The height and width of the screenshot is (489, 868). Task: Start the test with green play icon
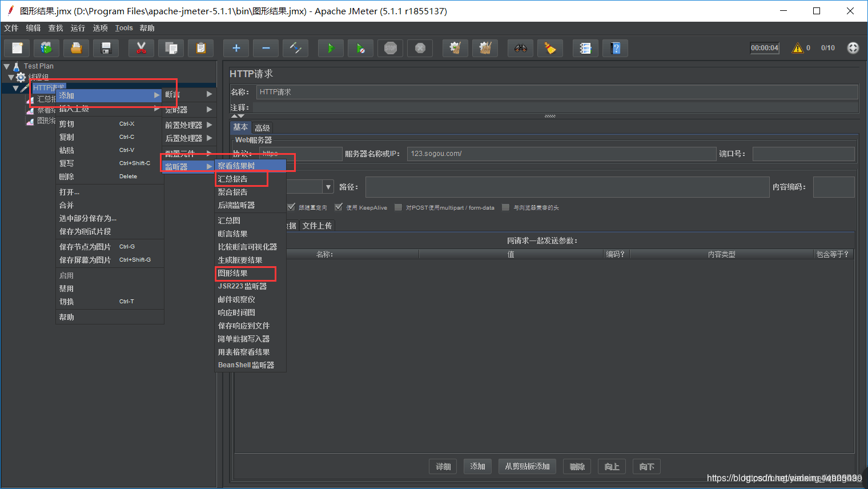tap(331, 49)
